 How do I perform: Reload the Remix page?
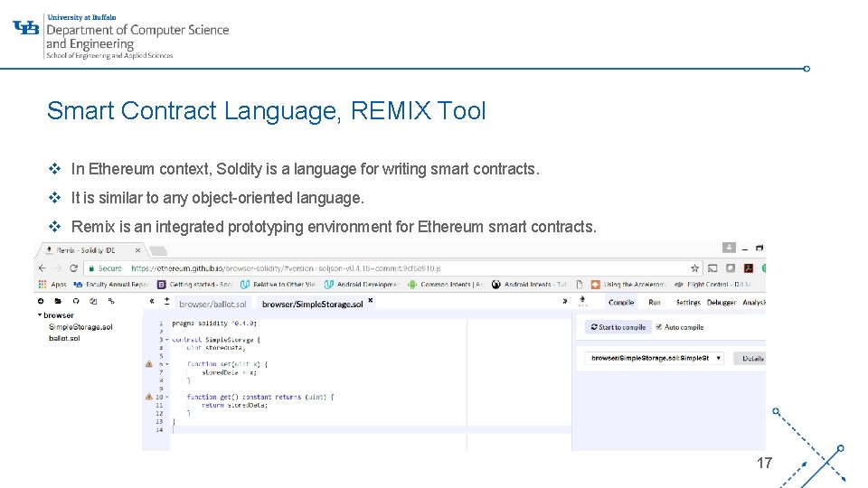pyautogui.click(x=73, y=267)
